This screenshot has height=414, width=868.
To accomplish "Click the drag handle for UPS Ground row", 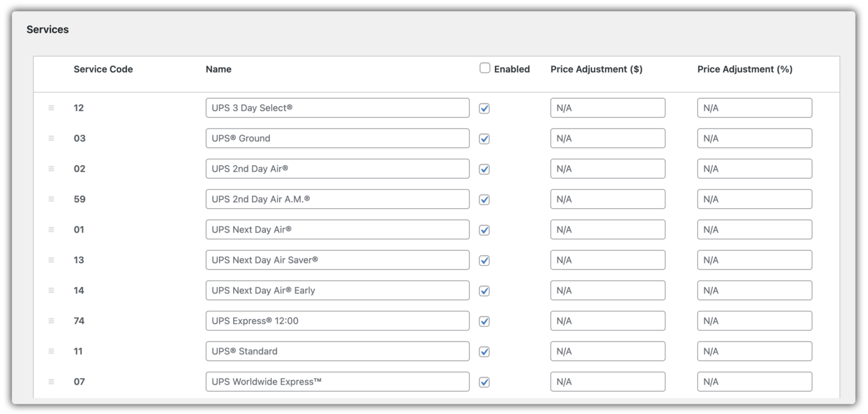I will [x=51, y=138].
